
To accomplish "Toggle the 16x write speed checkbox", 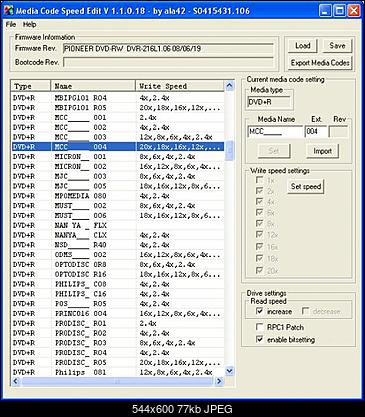I will click(x=259, y=247).
